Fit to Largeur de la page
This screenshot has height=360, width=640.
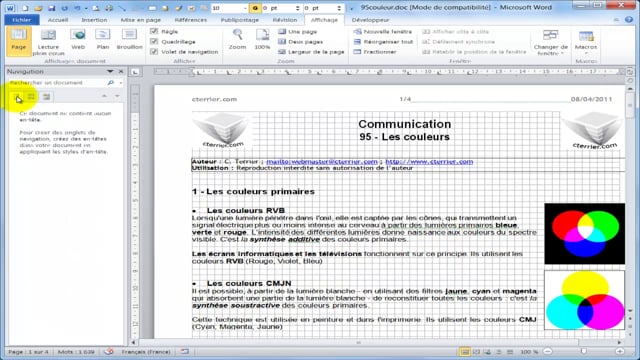click(x=311, y=52)
